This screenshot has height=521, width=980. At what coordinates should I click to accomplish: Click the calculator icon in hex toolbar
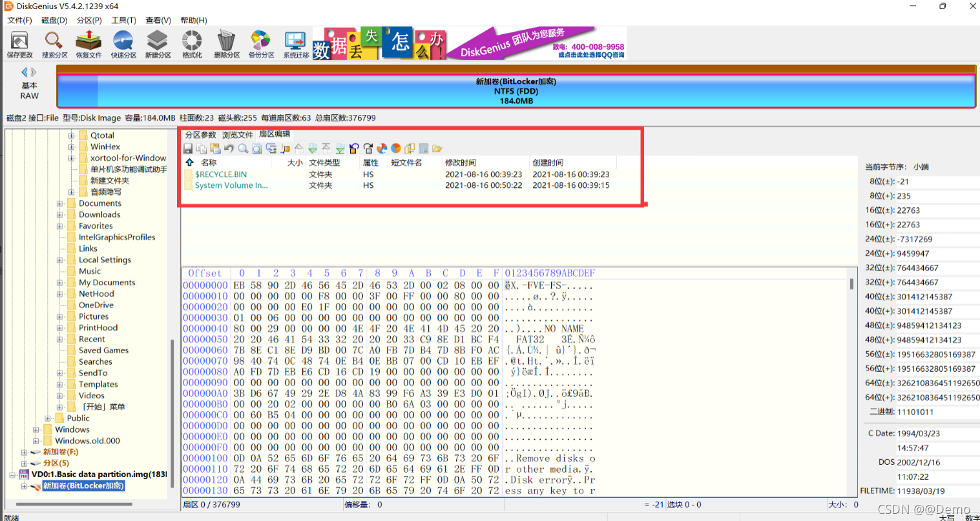(x=424, y=148)
